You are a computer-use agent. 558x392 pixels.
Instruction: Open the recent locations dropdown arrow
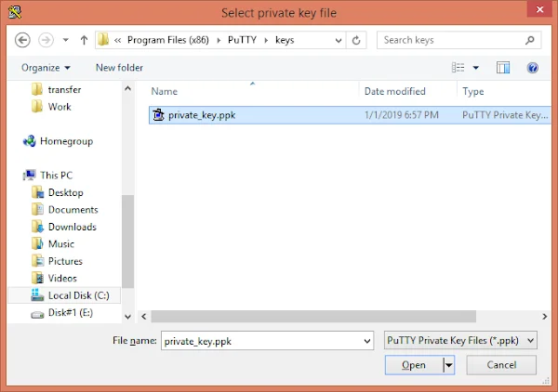tap(65, 40)
